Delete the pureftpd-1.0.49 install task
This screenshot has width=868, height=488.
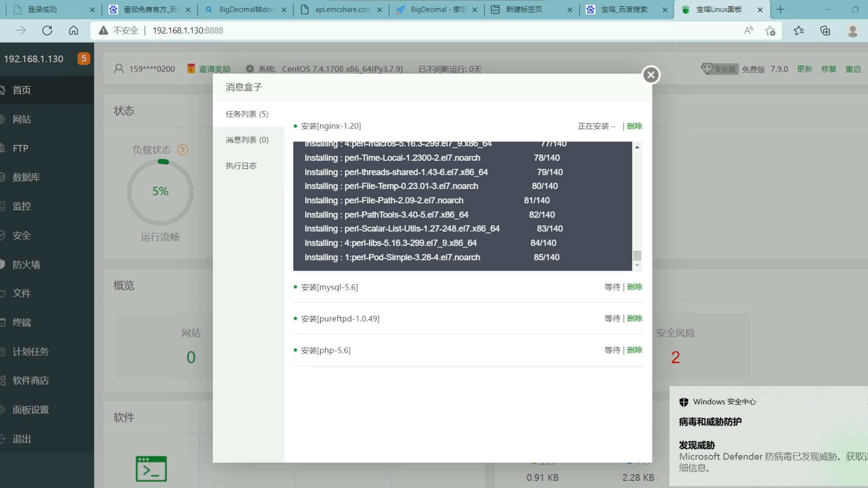click(634, 319)
